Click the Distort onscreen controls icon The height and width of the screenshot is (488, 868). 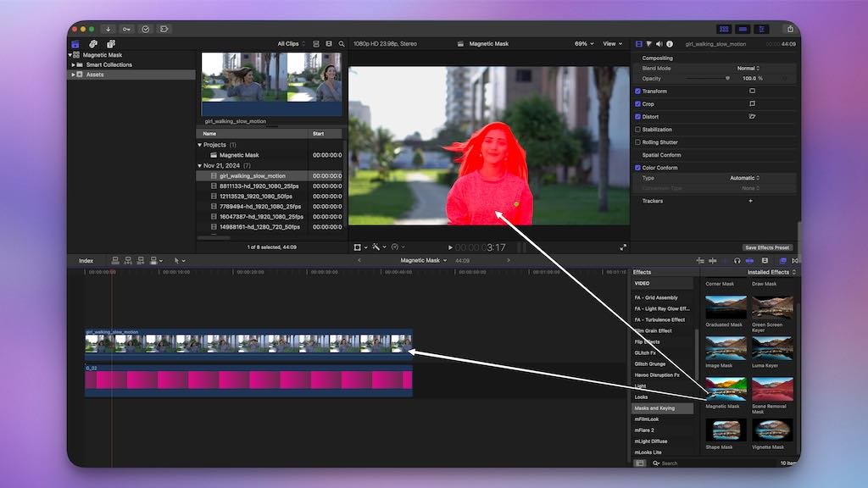click(752, 116)
